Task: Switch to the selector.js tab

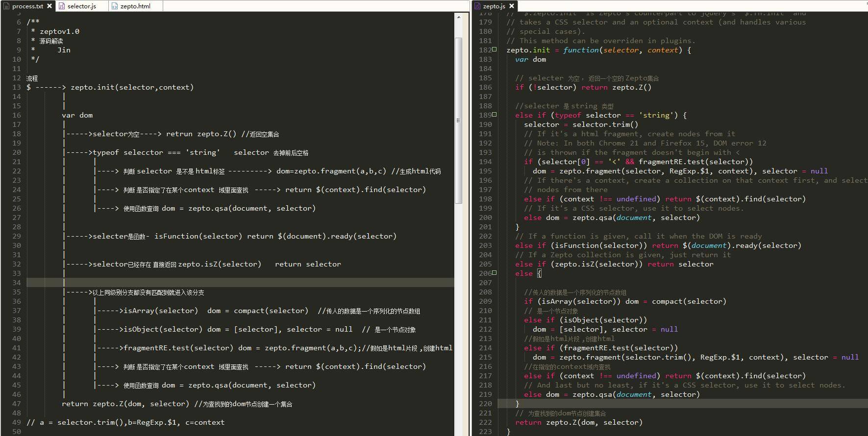Action: click(81, 6)
